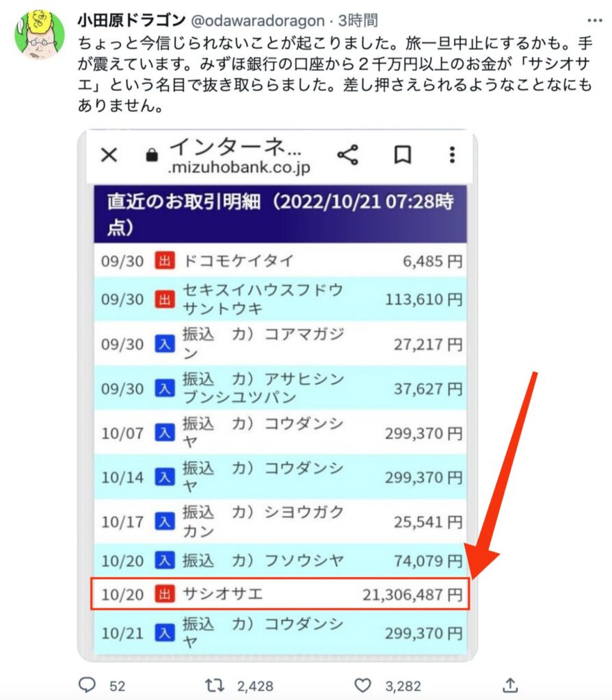The height and width of the screenshot is (700, 612).
Task: Open the @odawaradoragon handle link
Action: coord(258,21)
